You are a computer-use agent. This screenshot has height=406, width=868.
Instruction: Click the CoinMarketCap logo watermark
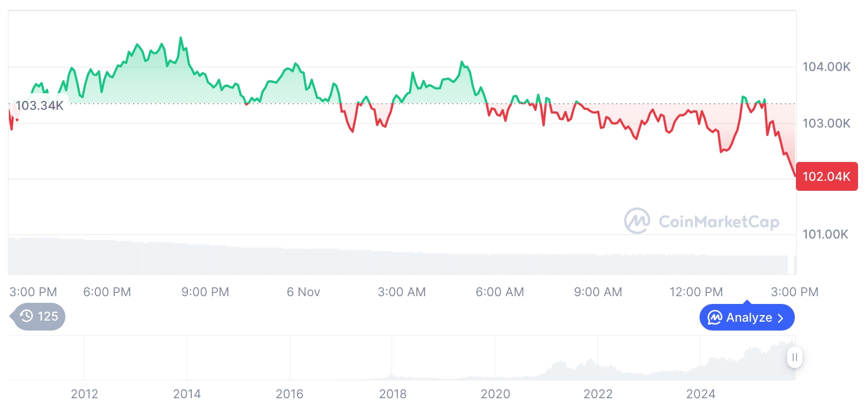(637, 221)
